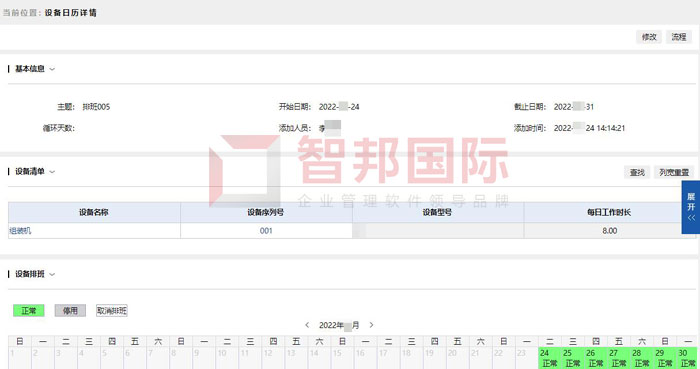Expand the blue 展开 side panel
Screen dimensions: 700x369
[x=691, y=207]
